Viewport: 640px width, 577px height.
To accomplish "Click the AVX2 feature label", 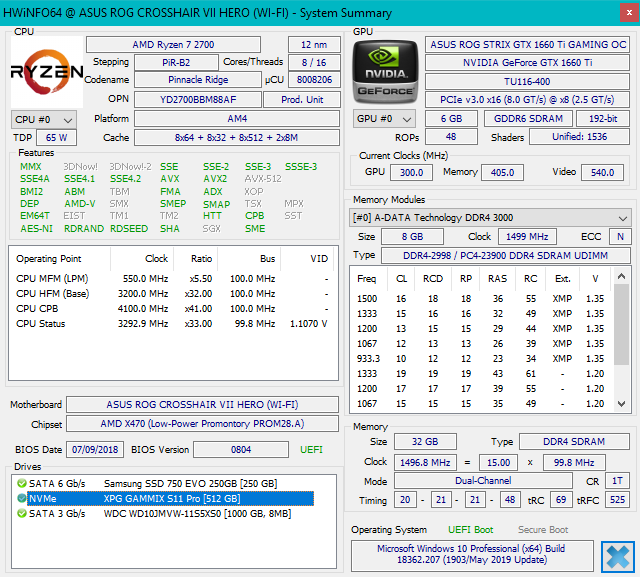I will [215, 179].
